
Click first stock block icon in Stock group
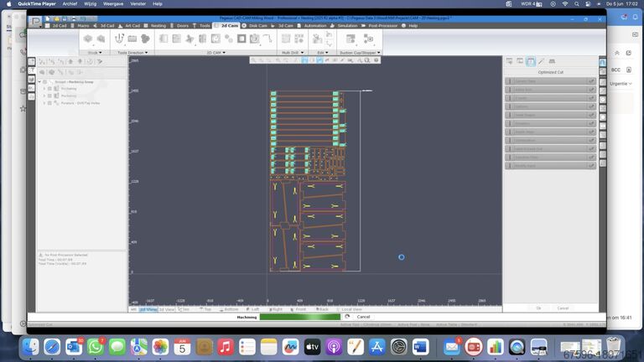tap(88, 39)
